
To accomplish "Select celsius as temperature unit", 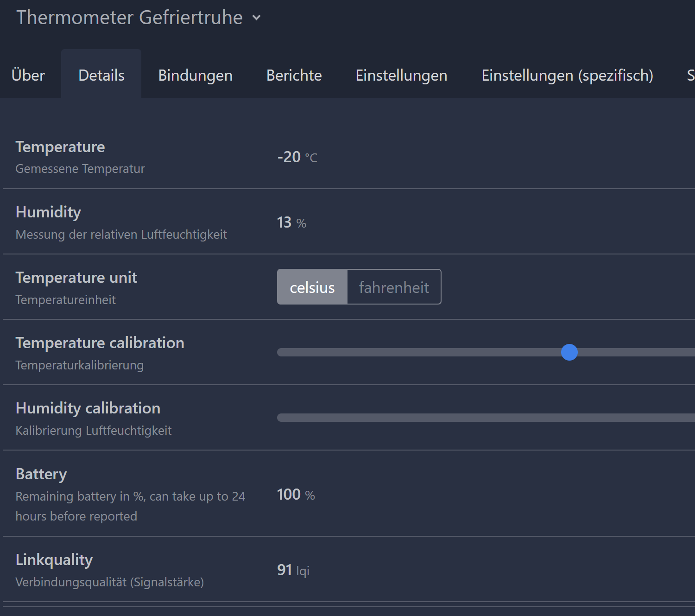I will tap(312, 287).
